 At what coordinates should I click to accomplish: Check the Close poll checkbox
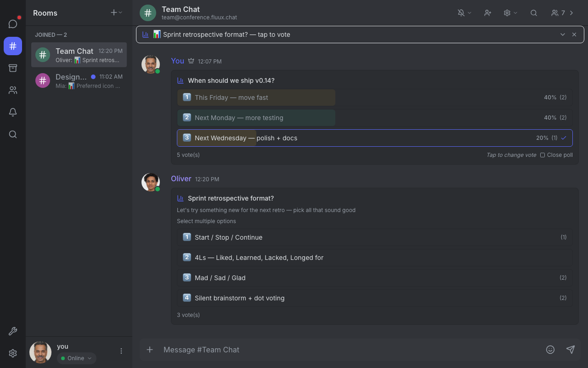tap(543, 155)
